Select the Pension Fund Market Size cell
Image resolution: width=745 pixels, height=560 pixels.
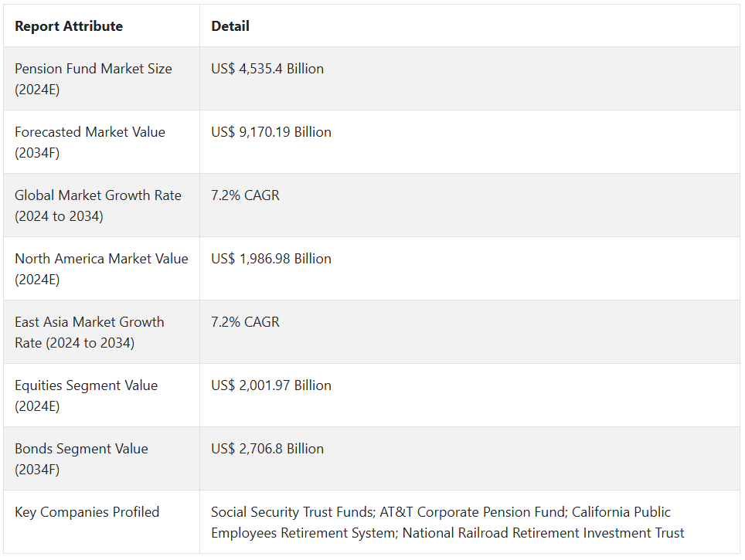pos(94,79)
